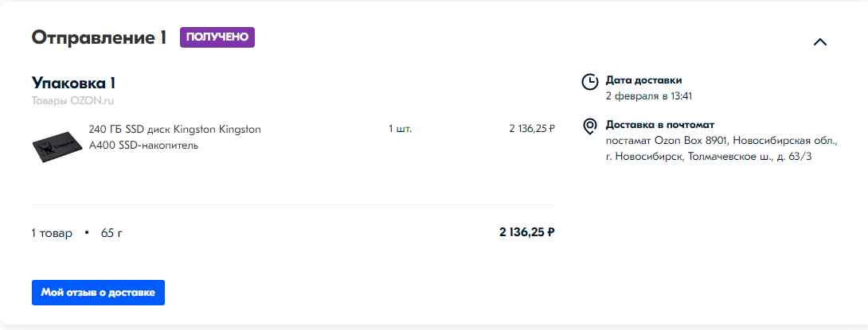
Task: Click the delivery time 2 февраля в 13:41
Action: tap(649, 96)
